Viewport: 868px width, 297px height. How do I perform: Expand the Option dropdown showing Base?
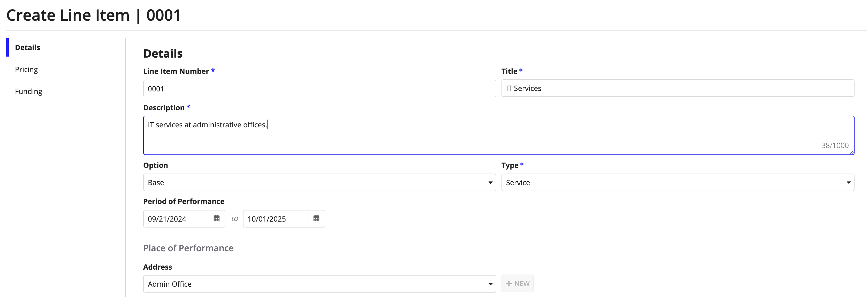[x=319, y=183]
